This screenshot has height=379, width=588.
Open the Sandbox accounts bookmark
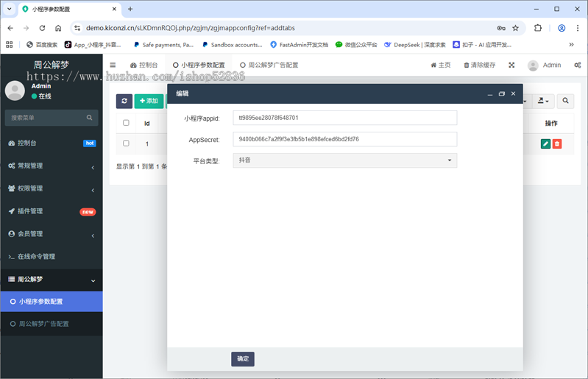pos(232,45)
